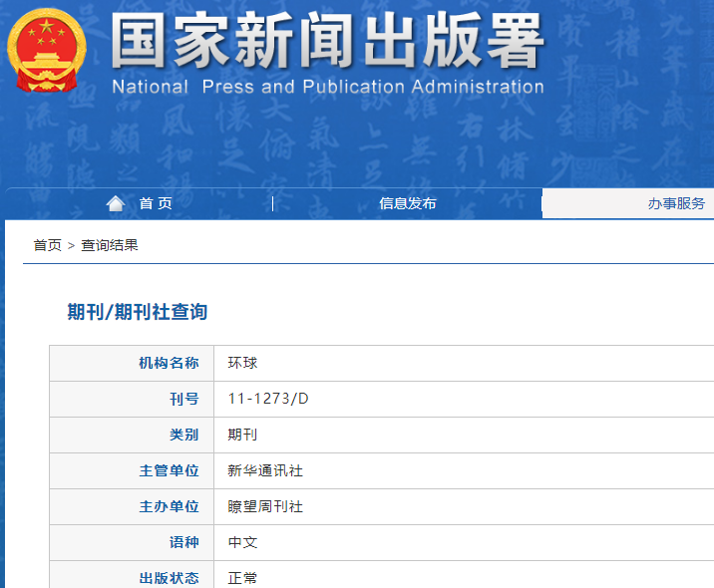Click the 查询结果 breadcrumb text
714x588 pixels.
tap(110, 245)
